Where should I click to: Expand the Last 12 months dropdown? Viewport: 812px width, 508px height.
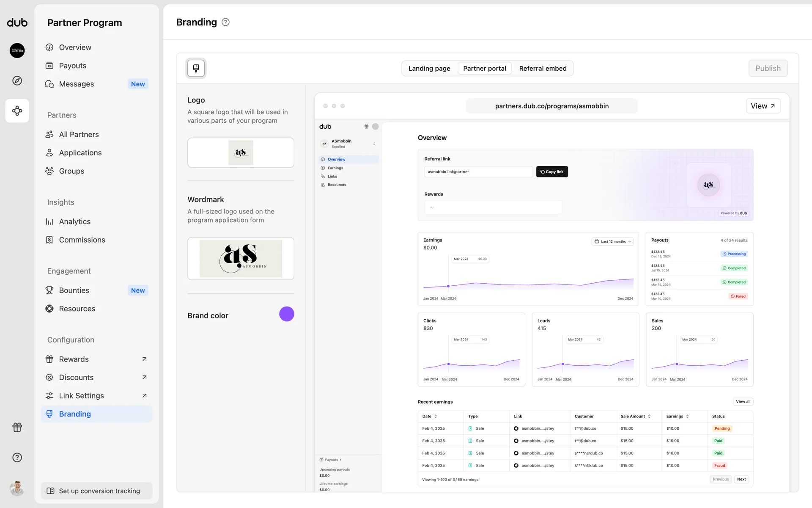tap(612, 241)
